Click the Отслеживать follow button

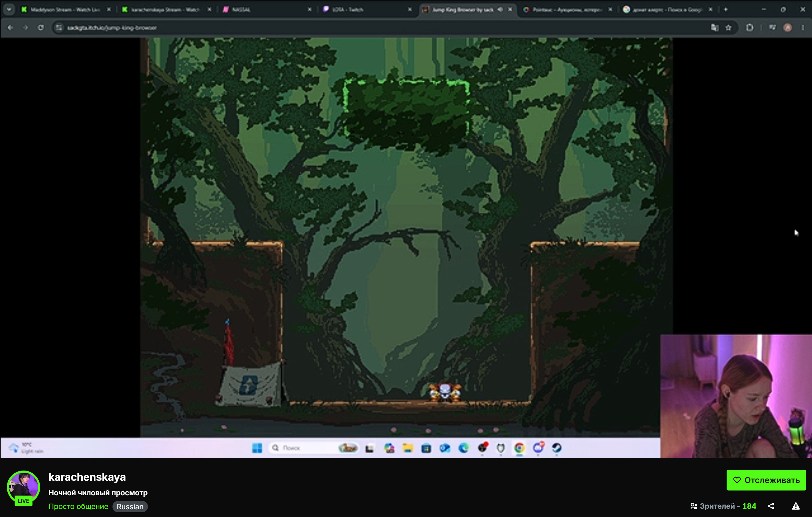(x=766, y=480)
